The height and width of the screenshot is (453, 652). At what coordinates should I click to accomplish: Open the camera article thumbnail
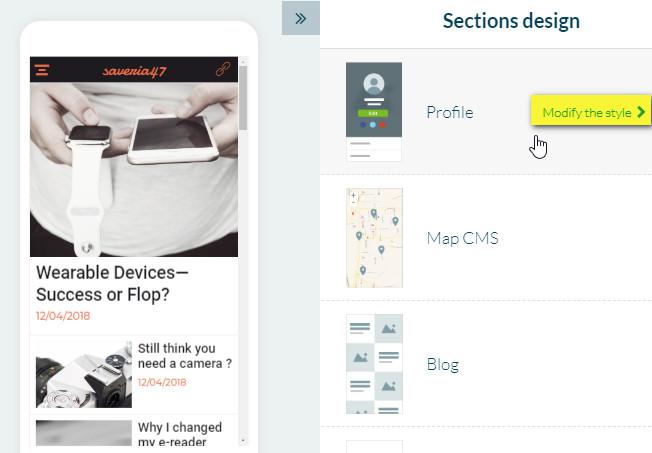click(x=83, y=375)
